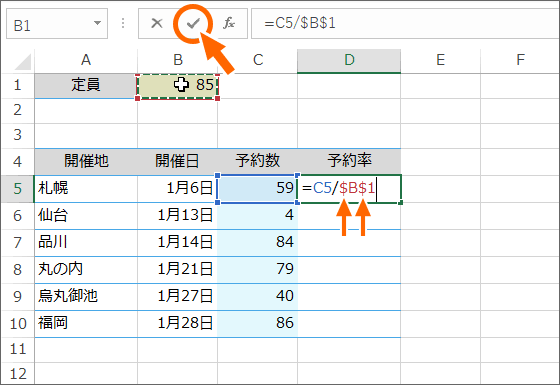Click header cell 開催日

point(178,161)
